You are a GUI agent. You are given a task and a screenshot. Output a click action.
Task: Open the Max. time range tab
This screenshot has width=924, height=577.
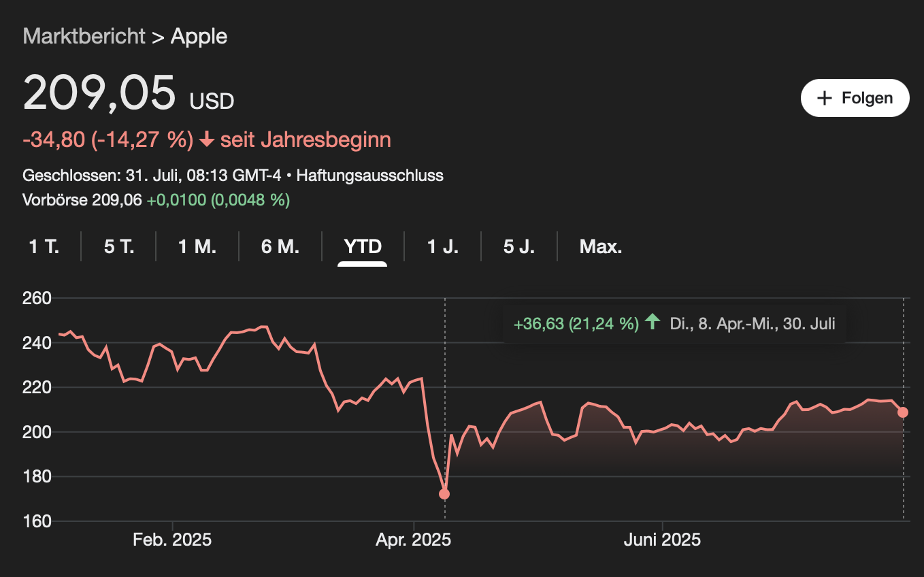click(x=601, y=246)
